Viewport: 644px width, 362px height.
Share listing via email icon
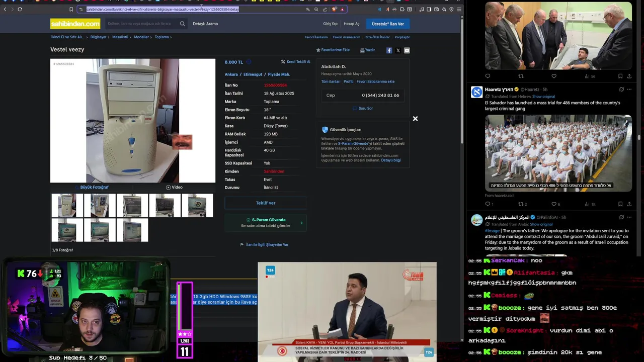tap(407, 50)
